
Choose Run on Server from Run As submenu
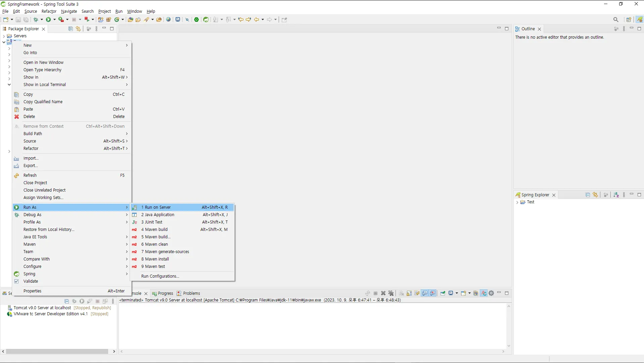[x=183, y=207]
